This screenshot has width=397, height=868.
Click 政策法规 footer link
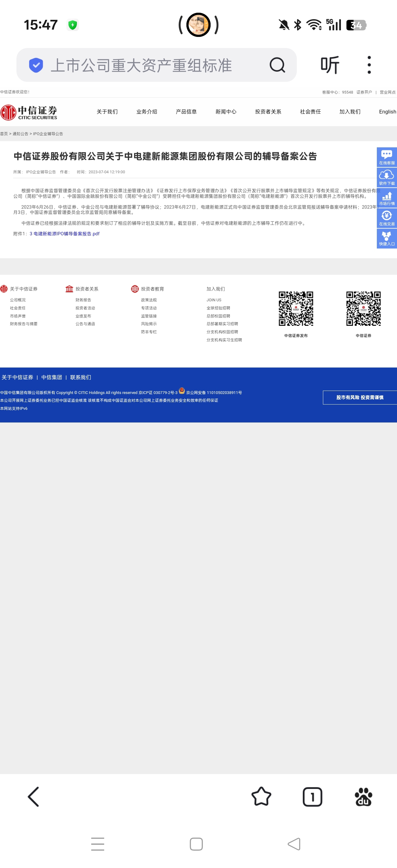149,300
